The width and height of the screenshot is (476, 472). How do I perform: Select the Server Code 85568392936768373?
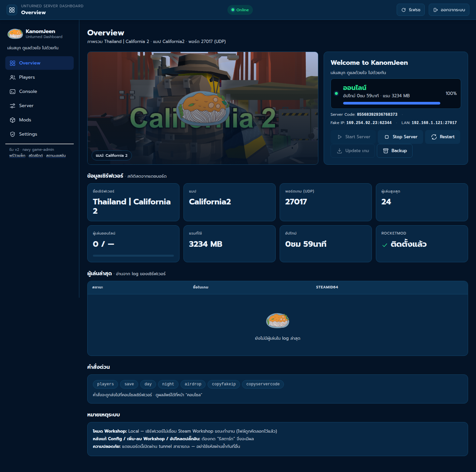pyautogui.click(x=377, y=114)
